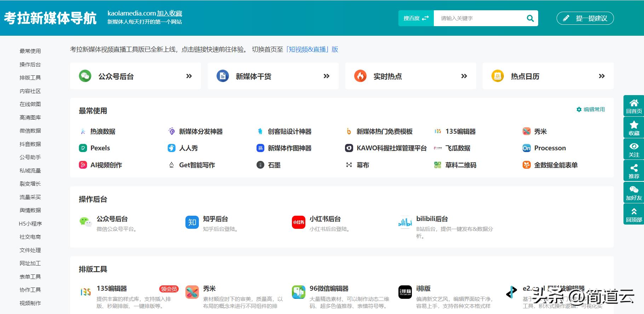Select 微信数据 in the left sidebar

tap(30, 131)
